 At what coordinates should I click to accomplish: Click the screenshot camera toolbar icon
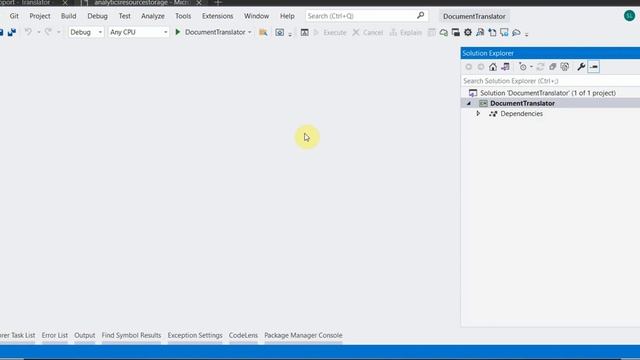pyautogui.click(x=280, y=32)
